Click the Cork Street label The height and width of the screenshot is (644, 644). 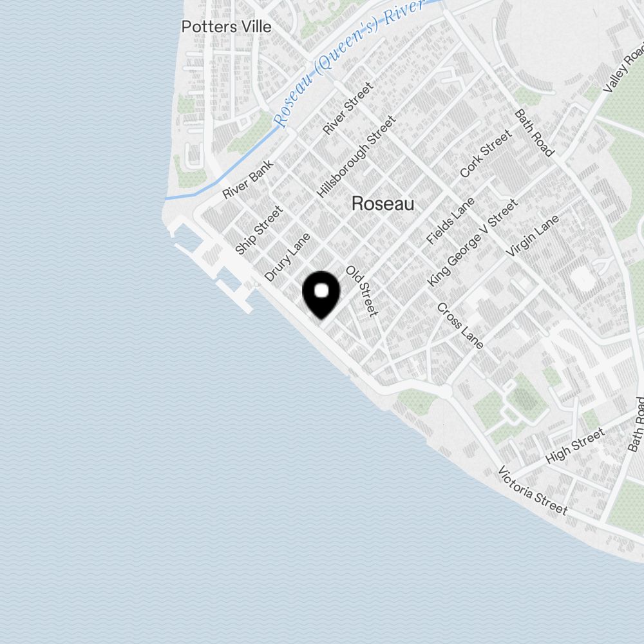click(x=486, y=154)
